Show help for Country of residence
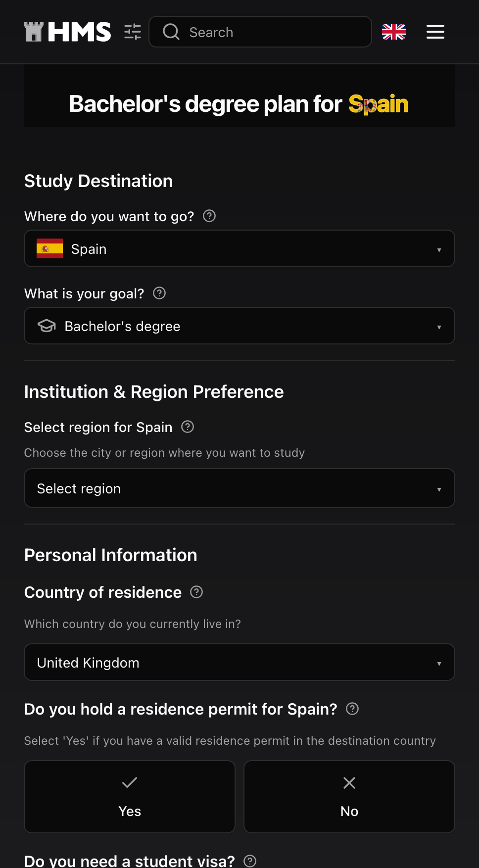 coord(196,592)
